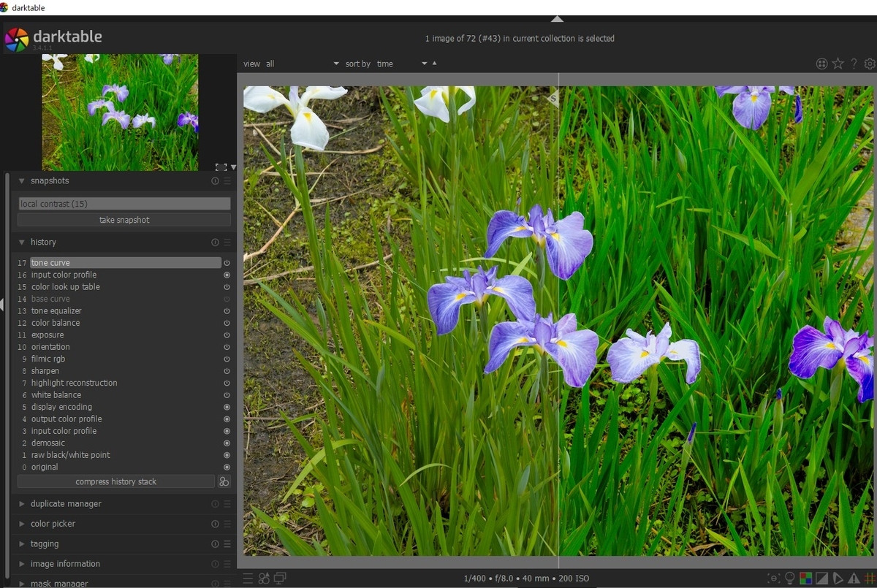
Task: Disable the tone curve module in history
Action: (x=227, y=263)
